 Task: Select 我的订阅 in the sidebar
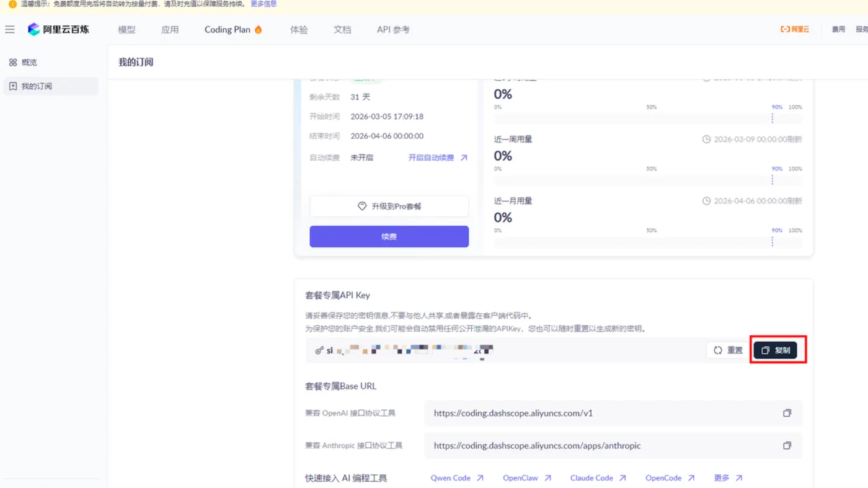pyautogui.click(x=51, y=86)
